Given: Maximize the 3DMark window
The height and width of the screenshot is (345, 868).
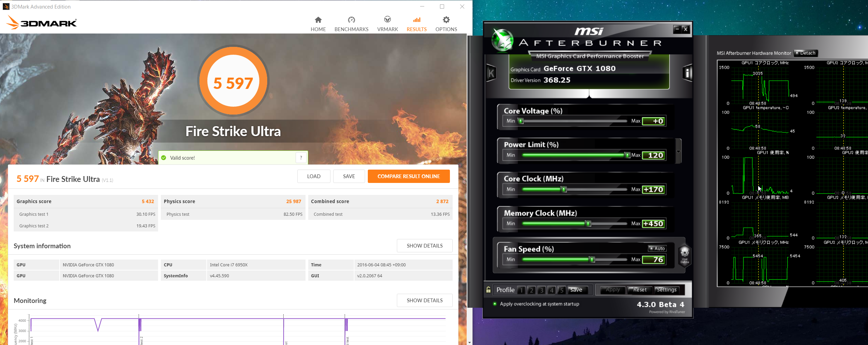Looking at the screenshot, I should coord(442,6).
